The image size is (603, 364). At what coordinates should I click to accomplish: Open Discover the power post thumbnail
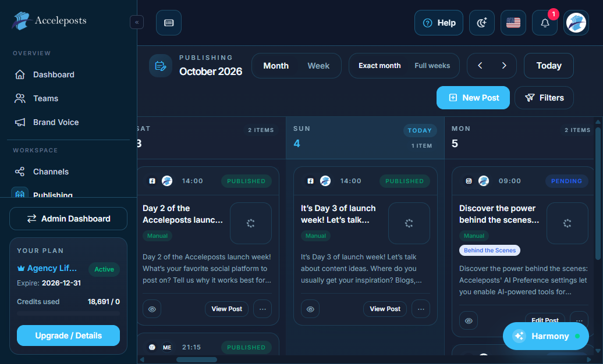567,223
